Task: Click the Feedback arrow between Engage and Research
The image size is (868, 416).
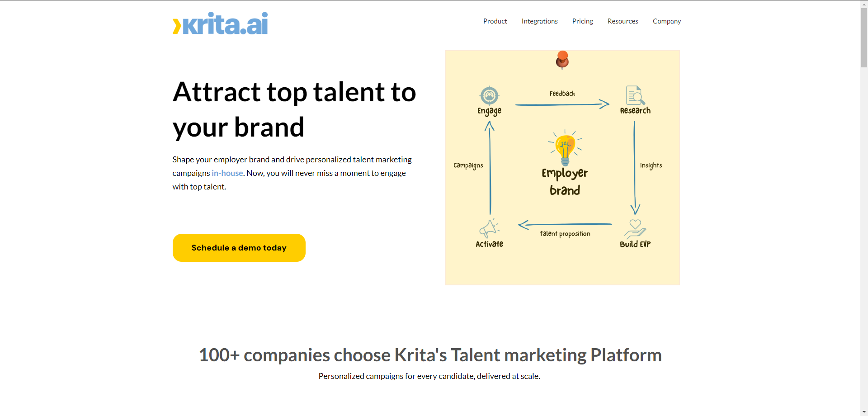Action: 562,104
